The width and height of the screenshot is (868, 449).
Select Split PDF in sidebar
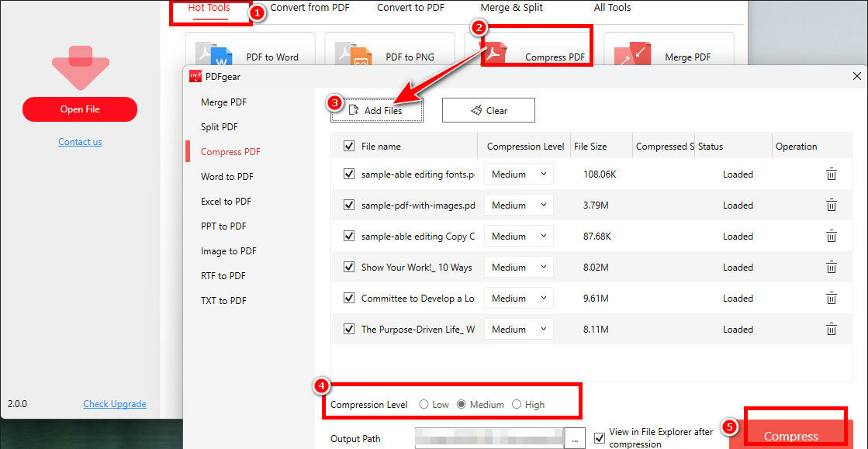(220, 127)
